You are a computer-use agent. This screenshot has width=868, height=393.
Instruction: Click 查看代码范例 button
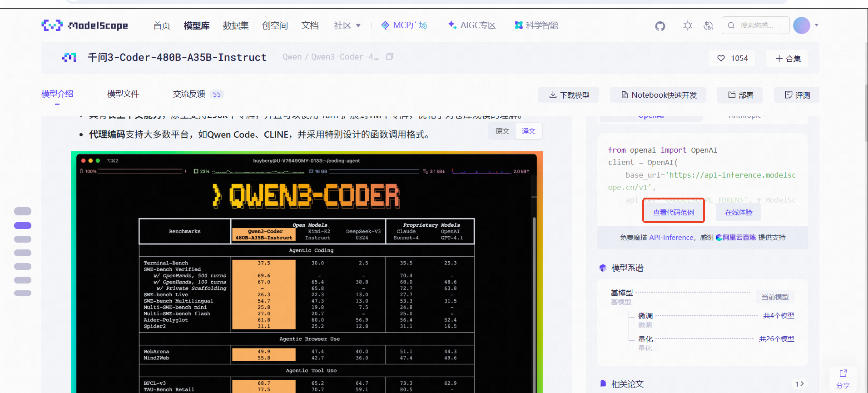pos(673,212)
